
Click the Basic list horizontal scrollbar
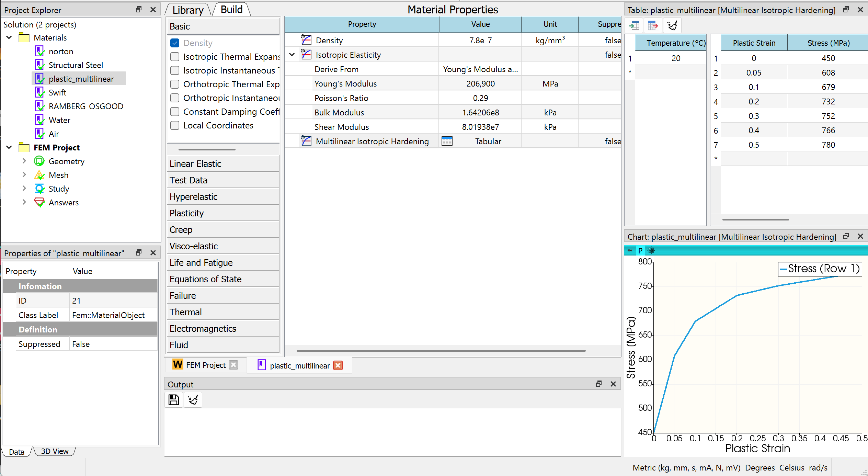[x=207, y=149]
